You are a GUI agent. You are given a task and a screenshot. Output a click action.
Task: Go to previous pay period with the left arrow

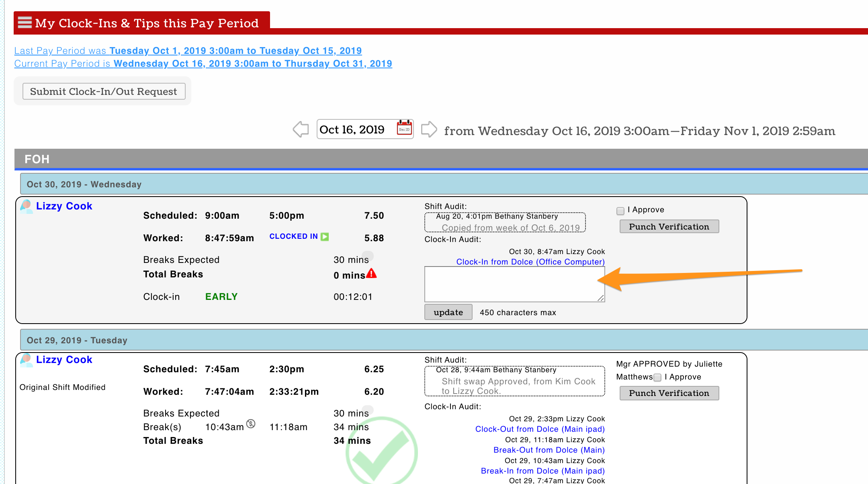301,129
